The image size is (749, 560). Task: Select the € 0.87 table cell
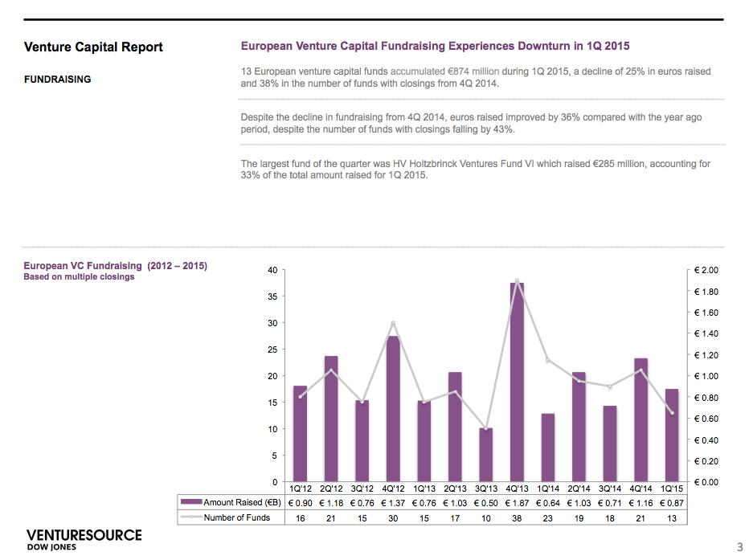(x=672, y=503)
